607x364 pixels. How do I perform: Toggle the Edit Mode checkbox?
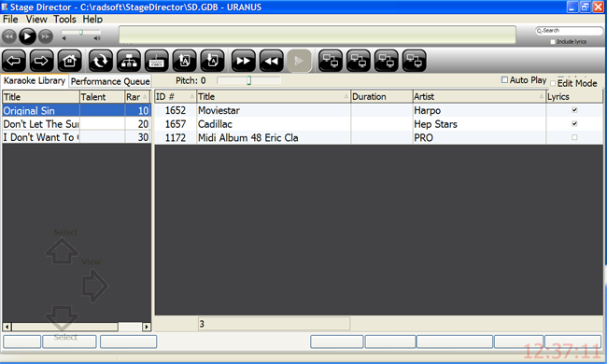tap(553, 84)
